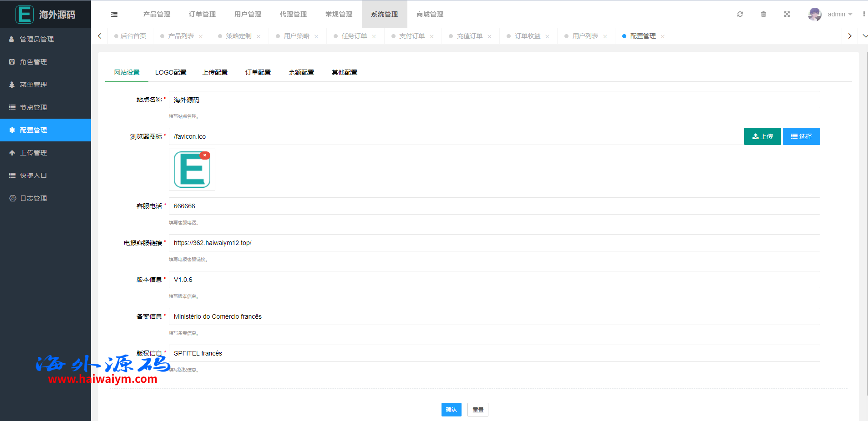Remove the favicon thumbnail with red X
The image size is (868, 421).
(205, 155)
